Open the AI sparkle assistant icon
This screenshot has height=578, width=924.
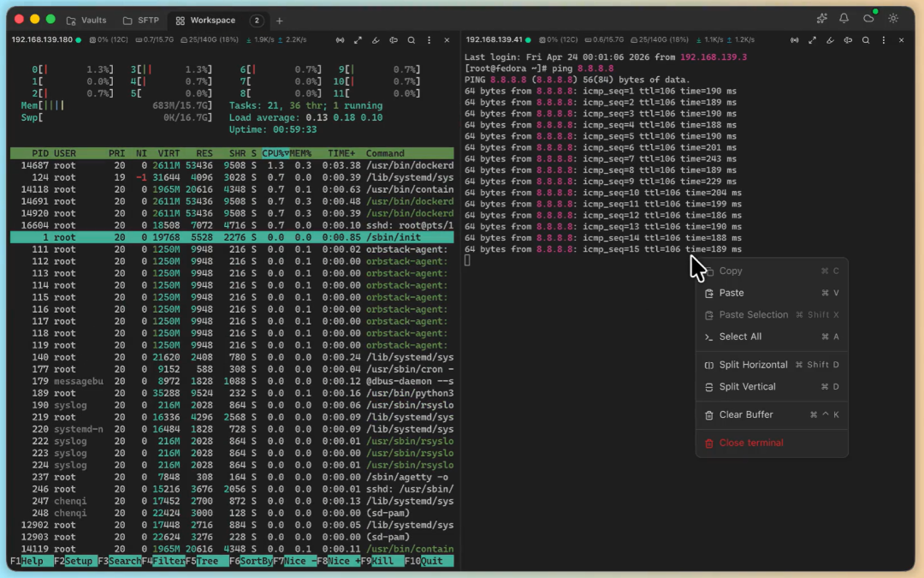(x=821, y=19)
